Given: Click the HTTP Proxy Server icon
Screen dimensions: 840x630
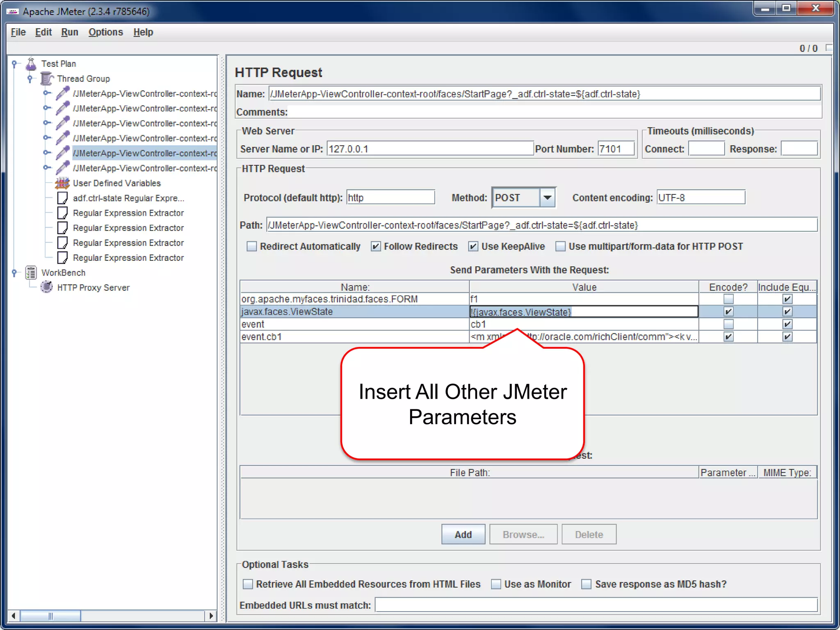Looking at the screenshot, I should [47, 287].
